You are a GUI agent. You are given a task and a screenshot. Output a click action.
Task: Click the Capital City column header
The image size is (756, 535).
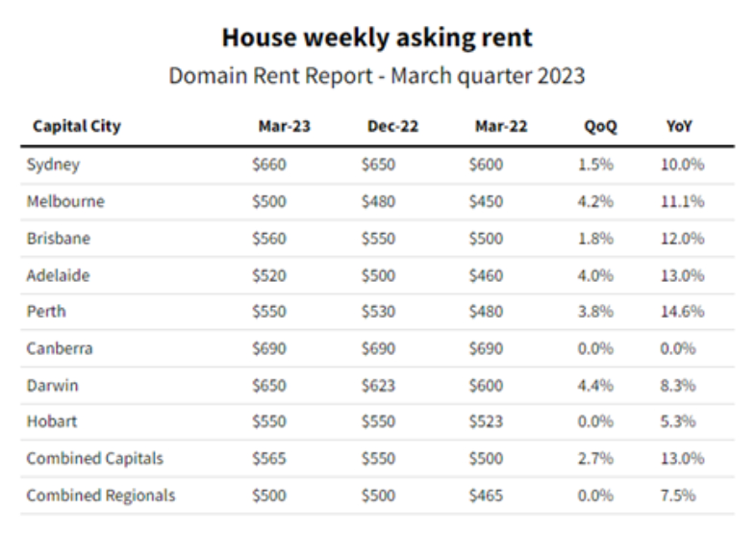pyautogui.click(x=77, y=127)
